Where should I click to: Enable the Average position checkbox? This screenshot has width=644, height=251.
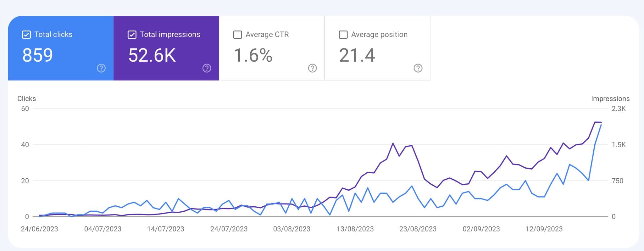[x=343, y=35]
